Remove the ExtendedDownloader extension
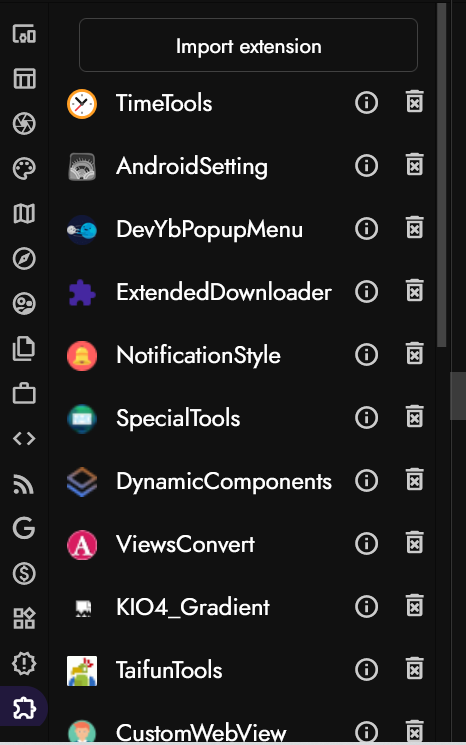The width and height of the screenshot is (466, 745). click(x=415, y=290)
